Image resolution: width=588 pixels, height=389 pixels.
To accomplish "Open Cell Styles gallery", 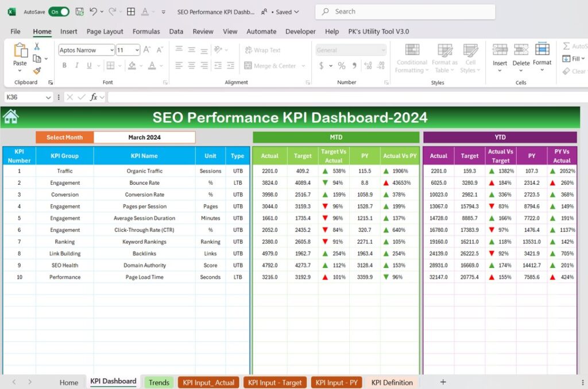I will point(470,59).
